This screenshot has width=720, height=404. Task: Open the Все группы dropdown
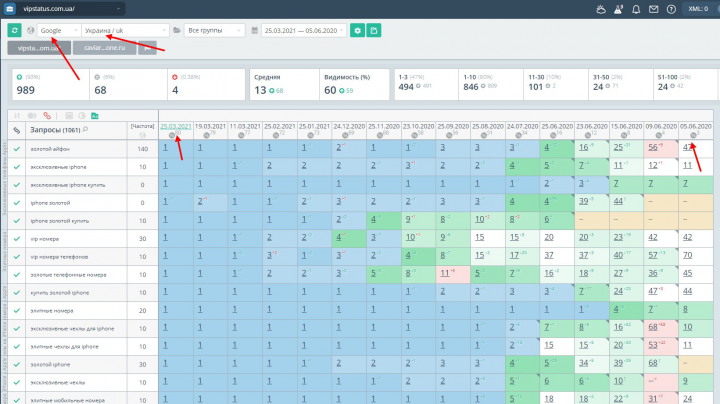click(x=214, y=30)
